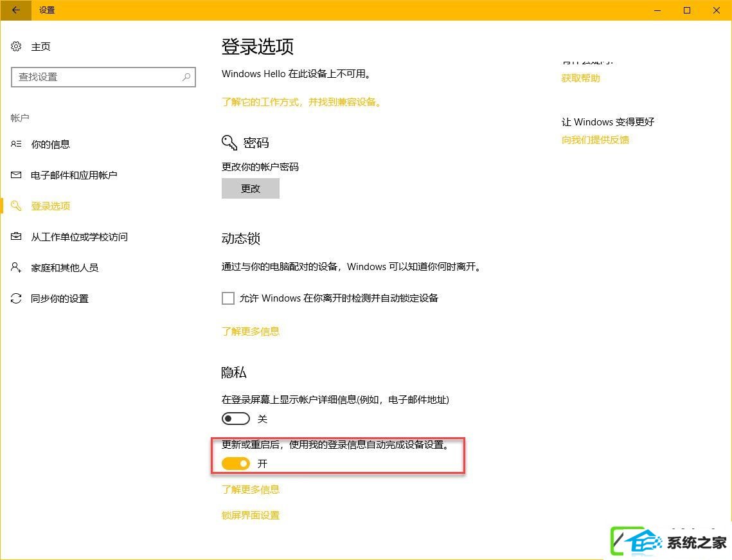Open 了解更多信息 link under 隐私
Screen dimensions: 732x560
(251, 489)
